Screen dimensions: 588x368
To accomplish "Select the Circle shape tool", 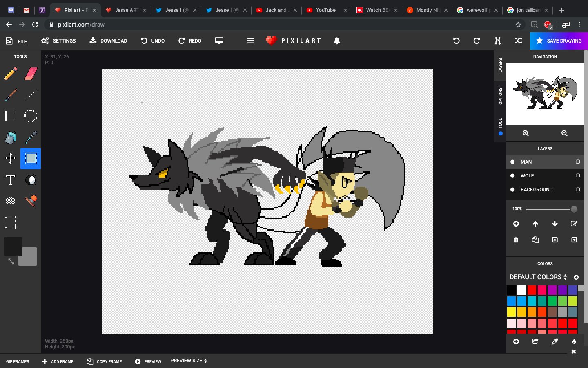I will pyautogui.click(x=31, y=116).
